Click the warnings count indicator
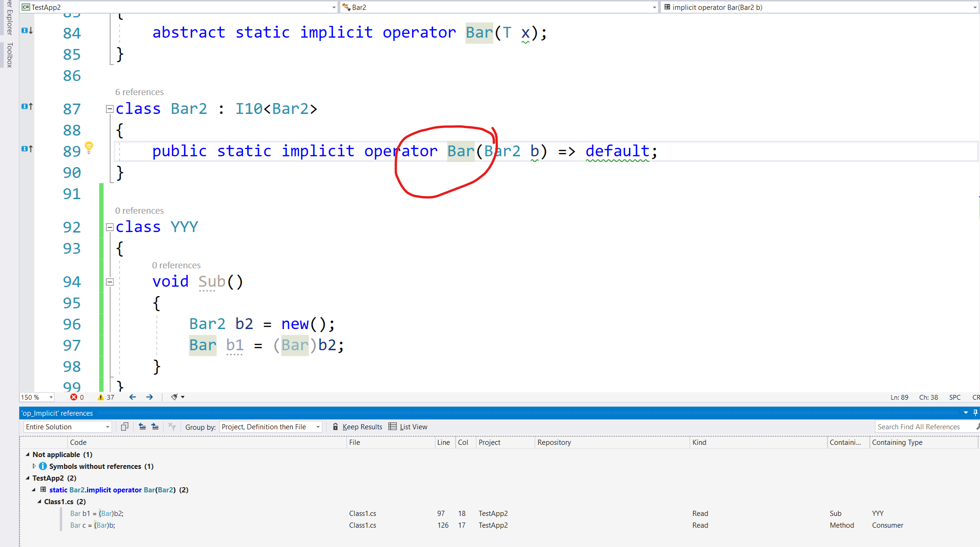This screenshot has width=980, height=547. (106, 397)
